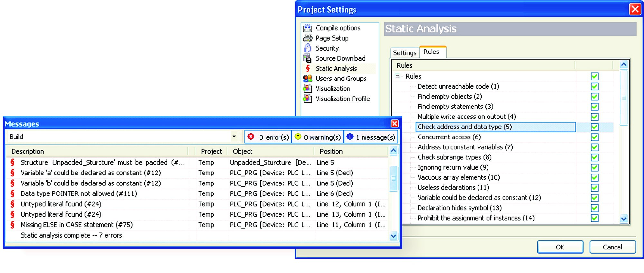
Task: Click the Visualization category icon
Action: click(308, 89)
